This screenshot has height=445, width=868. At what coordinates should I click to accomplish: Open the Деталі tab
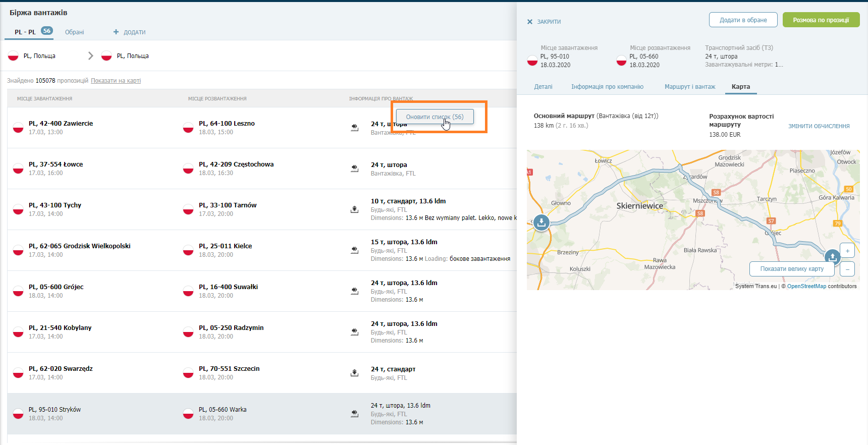[x=543, y=87]
